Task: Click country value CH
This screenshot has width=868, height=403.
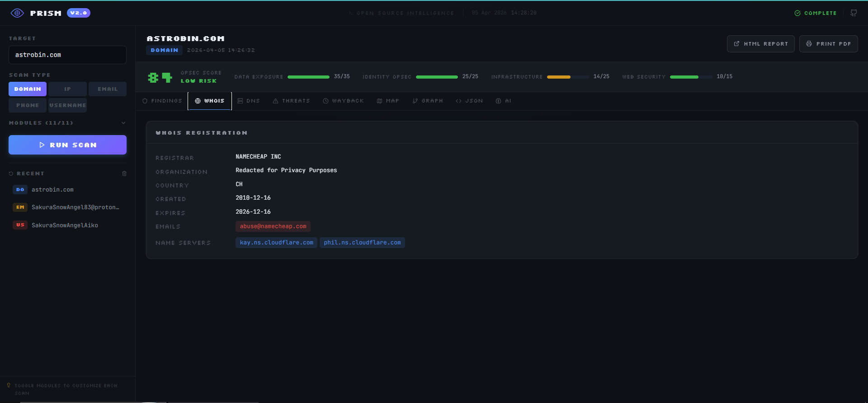Action: click(x=239, y=184)
